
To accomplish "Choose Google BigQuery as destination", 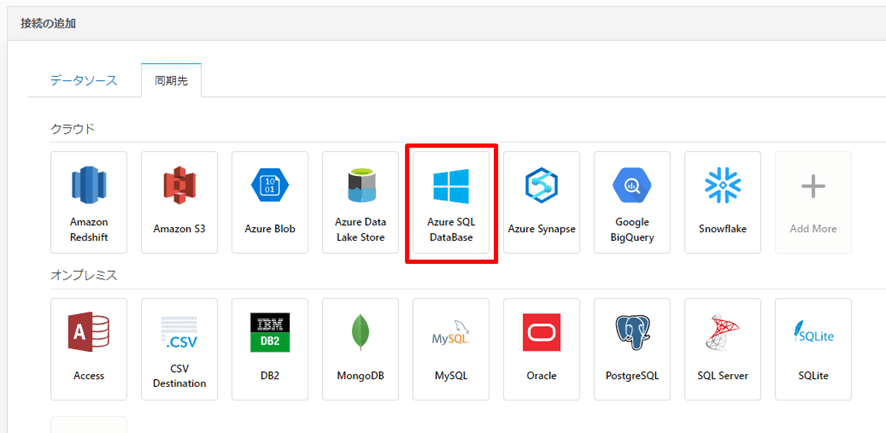I will pos(632,201).
